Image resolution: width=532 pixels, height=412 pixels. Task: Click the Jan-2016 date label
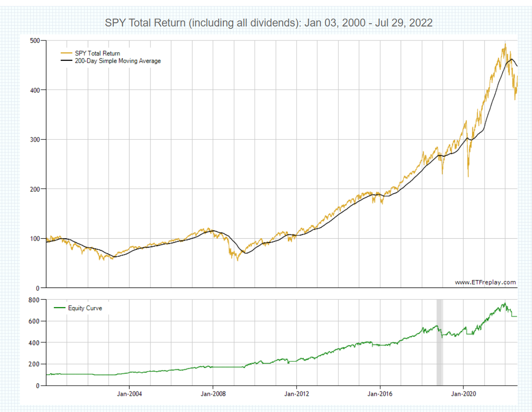[380, 394]
